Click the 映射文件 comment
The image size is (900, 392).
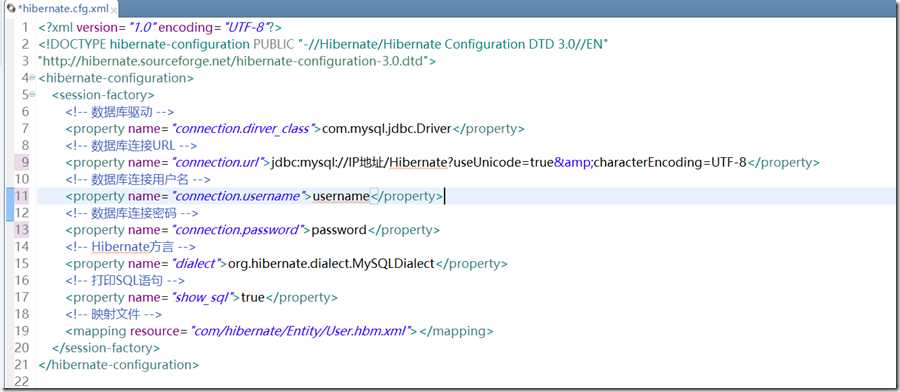tap(113, 315)
